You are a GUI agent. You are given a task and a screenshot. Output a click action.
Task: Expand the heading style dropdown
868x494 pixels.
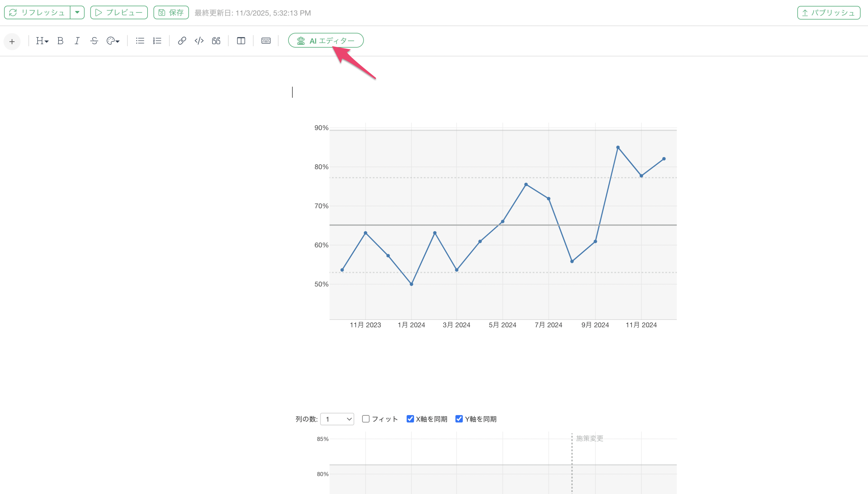pos(42,41)
